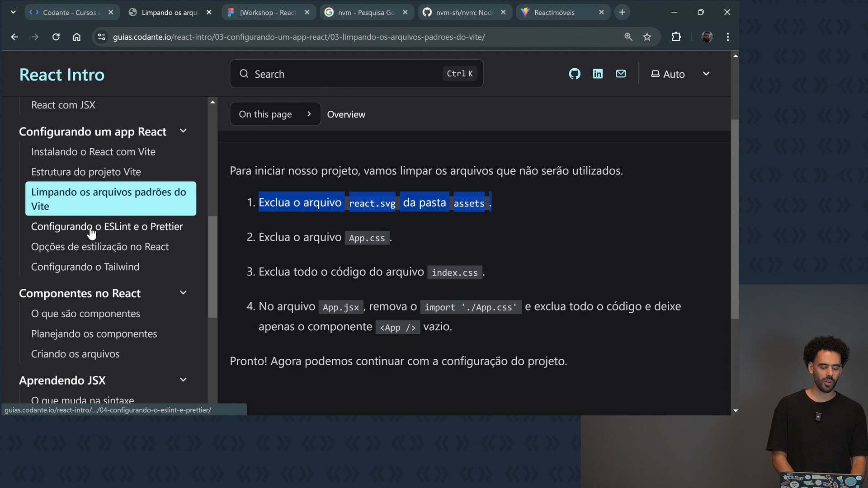The image size is (868, 488).
Task: Collapse the Componentes no React section
Action: pos(183,293)
